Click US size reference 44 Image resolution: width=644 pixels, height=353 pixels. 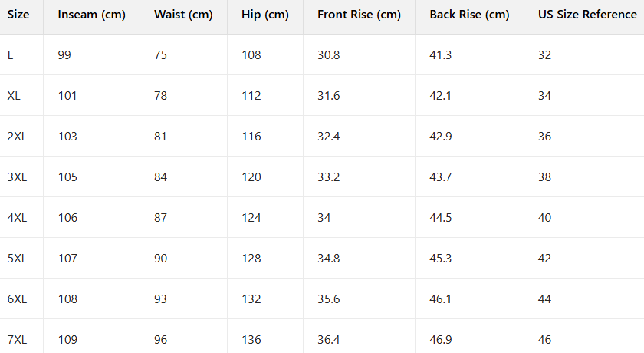(x=544, y=299)
